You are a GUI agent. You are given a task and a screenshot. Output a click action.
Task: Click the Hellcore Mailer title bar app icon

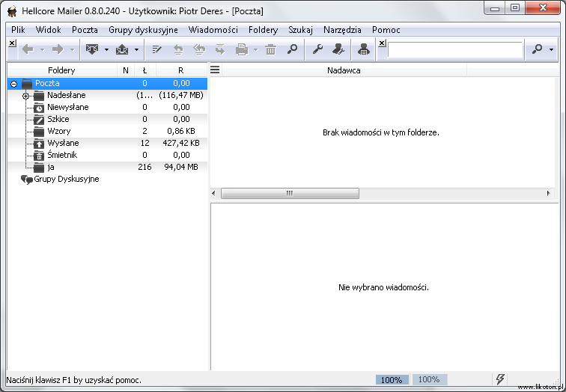[x=12, y=11]
